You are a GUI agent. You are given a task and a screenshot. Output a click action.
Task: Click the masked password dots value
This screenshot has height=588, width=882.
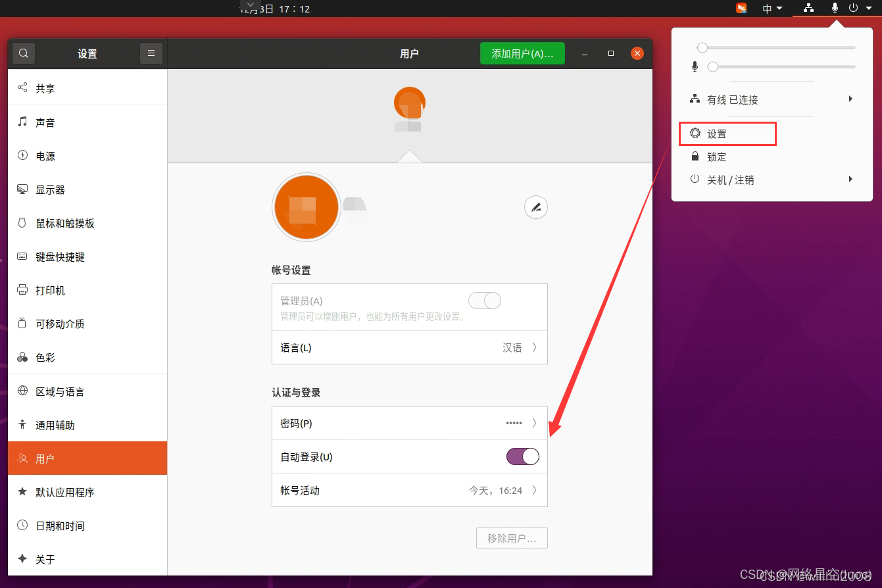coord(514,423)
